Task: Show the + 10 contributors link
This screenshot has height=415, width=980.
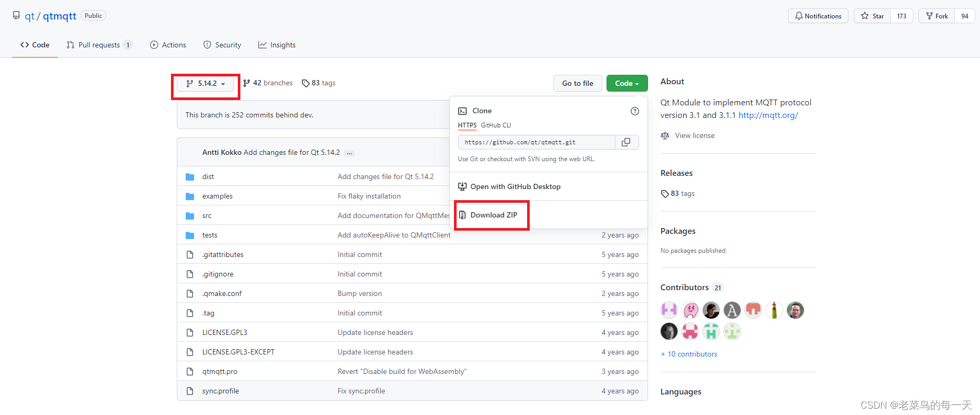Action: coord(689,354)
